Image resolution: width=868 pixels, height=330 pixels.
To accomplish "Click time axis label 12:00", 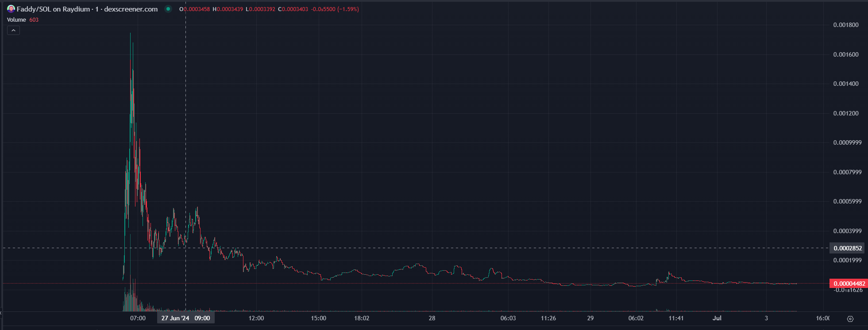I will click(x=256, y=318).
